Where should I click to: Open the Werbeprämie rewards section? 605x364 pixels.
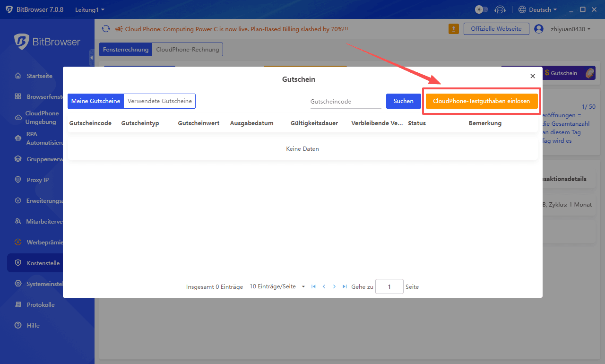(x=40, y=242)
